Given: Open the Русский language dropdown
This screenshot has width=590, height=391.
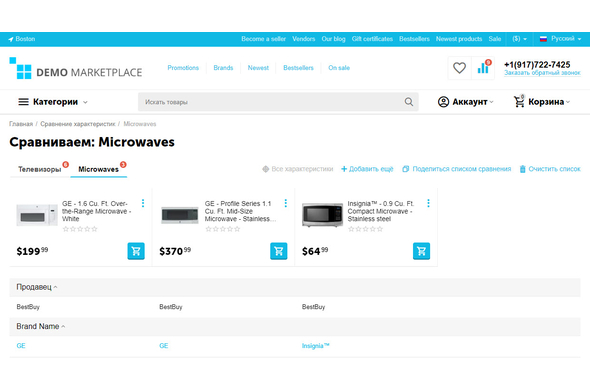Looking at the screenshot, I should (x=560, y=39).
